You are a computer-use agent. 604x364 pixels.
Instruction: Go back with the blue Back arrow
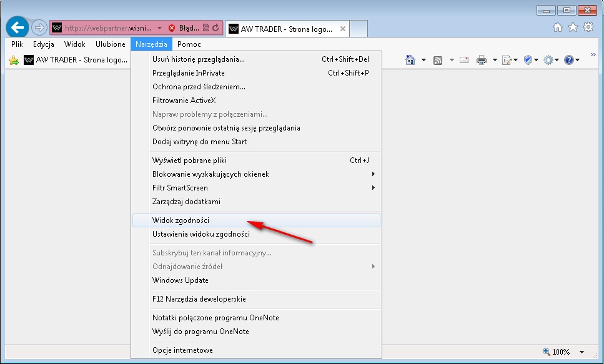point(17,27)
